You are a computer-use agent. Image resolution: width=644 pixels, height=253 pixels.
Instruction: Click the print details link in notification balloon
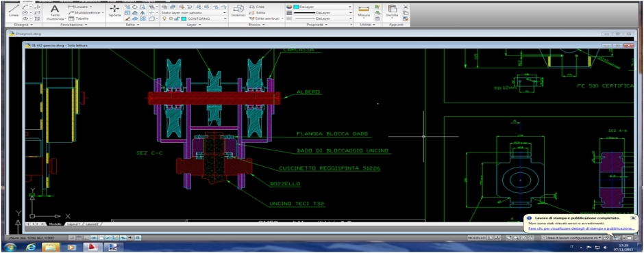click(581, 228)
